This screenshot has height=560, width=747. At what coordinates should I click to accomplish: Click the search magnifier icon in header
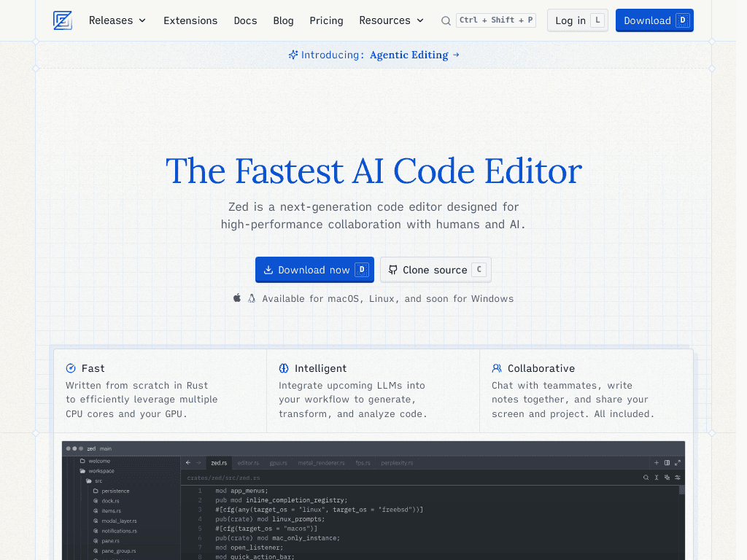coord(446,20)
